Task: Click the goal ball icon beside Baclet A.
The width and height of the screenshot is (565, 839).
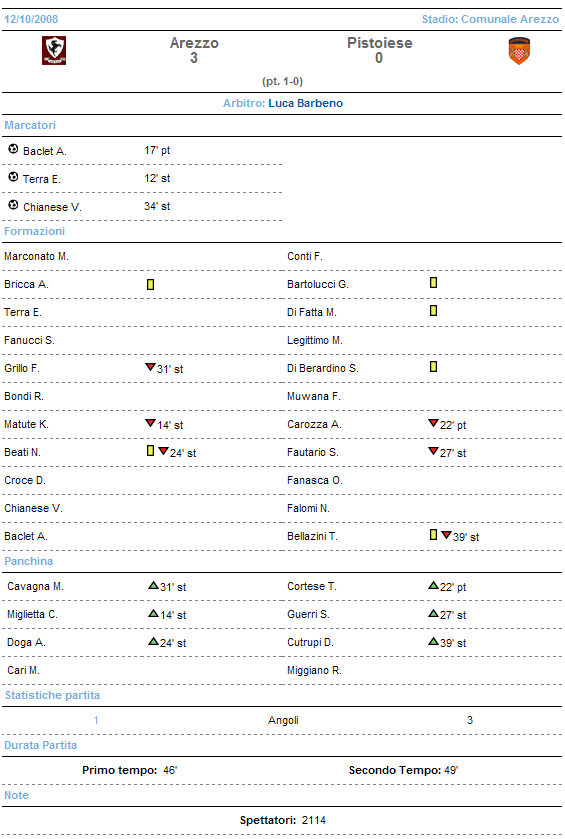Action: pyautogui.click(x=13, y=149)
